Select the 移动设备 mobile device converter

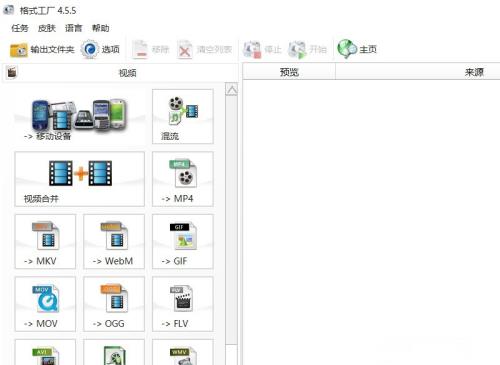(80, 117)
